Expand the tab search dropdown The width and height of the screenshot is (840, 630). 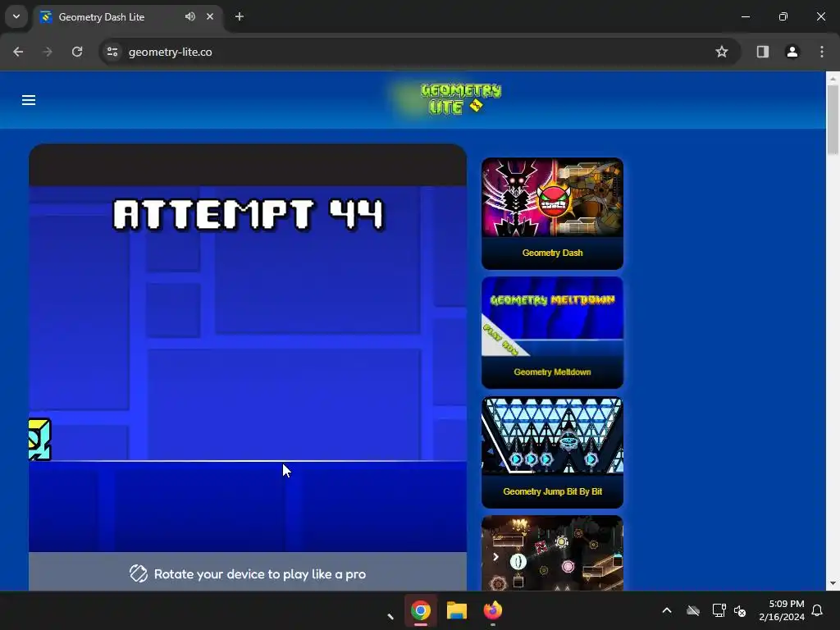(16, 16)
